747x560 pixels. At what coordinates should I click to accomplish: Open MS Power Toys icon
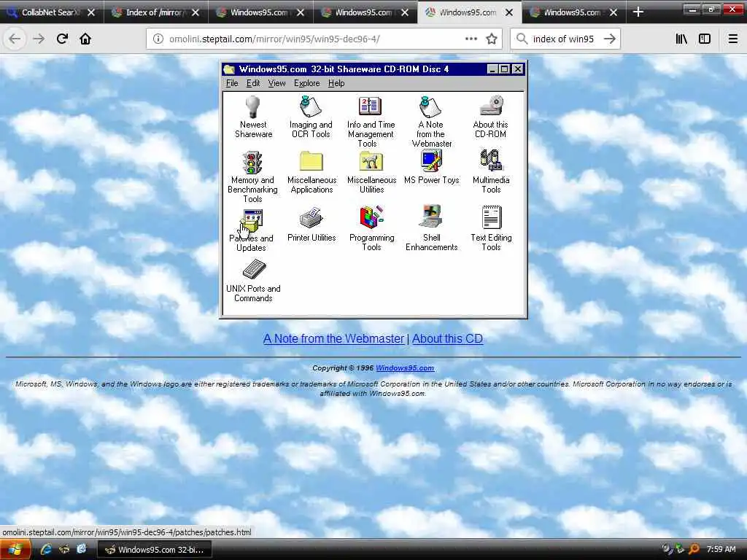coord(431,161)
